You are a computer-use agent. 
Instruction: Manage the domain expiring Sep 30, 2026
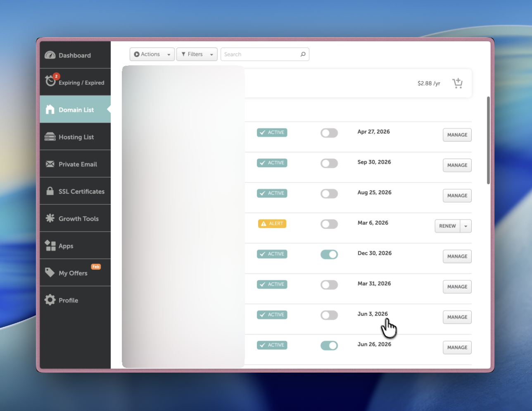[x=457, y=165]
